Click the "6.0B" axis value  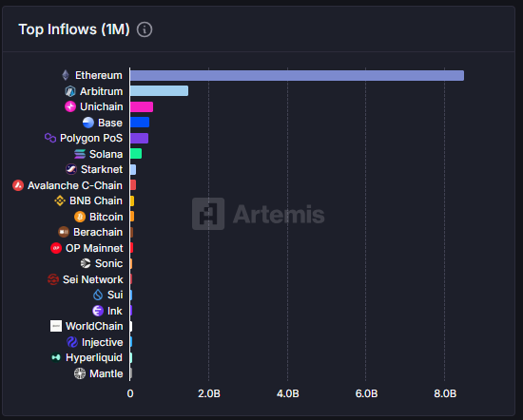pos(366,393)
